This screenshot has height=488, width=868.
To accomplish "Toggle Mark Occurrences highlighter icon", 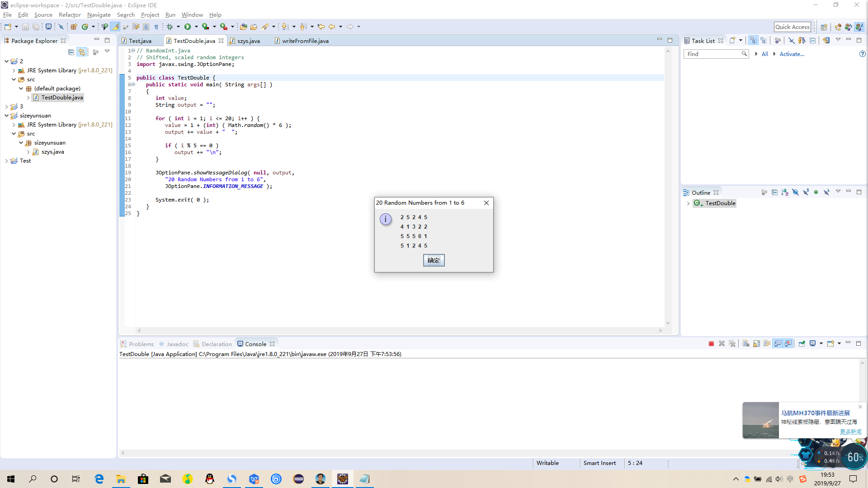I will (x=116, y=27).
